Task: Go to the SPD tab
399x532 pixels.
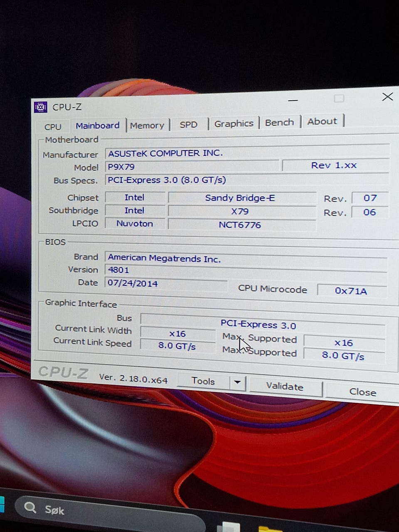Action: (188, 124)
